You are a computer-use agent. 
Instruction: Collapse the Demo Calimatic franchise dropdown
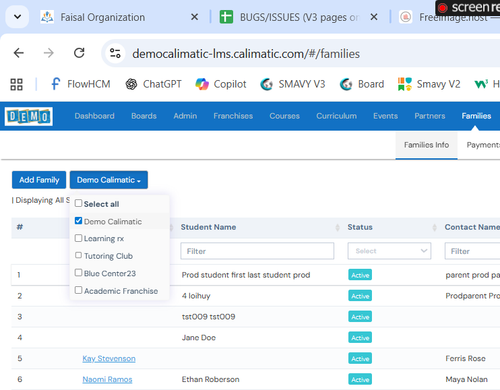(x=109, y=180)
